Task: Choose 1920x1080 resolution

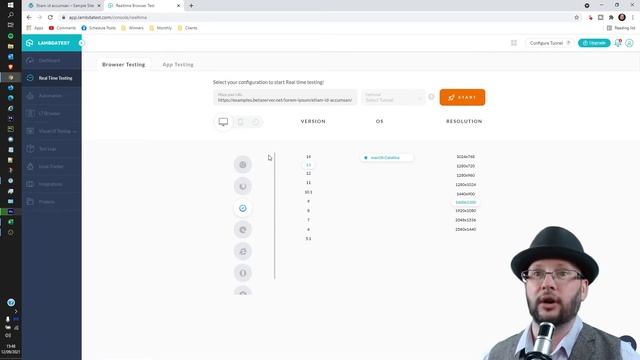Action: 465,211
